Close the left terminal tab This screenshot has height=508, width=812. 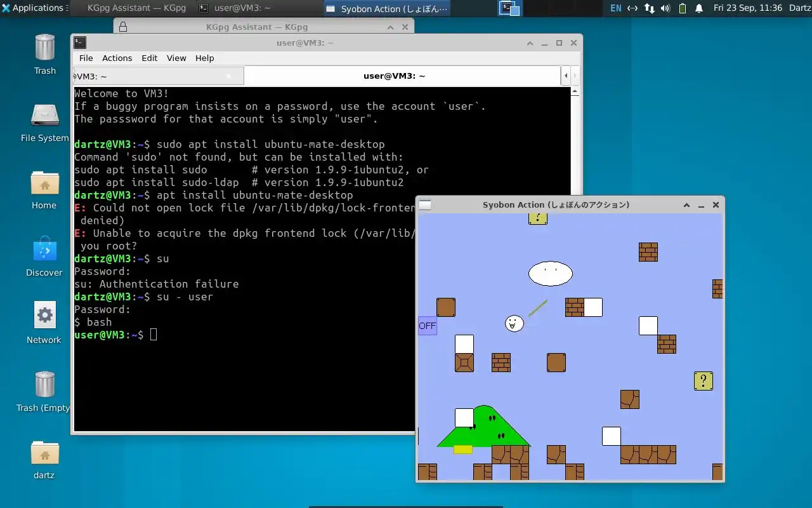pyautogui.click(x=229, y=76)
